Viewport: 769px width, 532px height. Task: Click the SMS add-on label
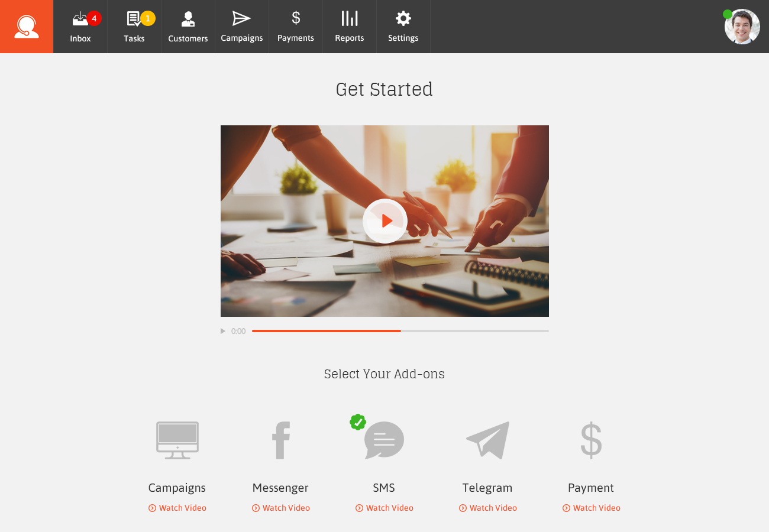pyautogui.click(x=384, y=488)
